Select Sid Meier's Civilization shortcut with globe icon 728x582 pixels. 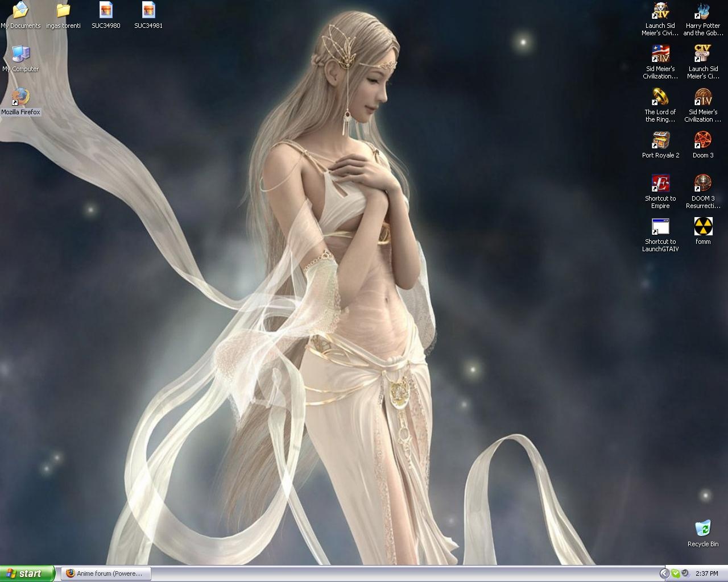[x=703, y=97]
